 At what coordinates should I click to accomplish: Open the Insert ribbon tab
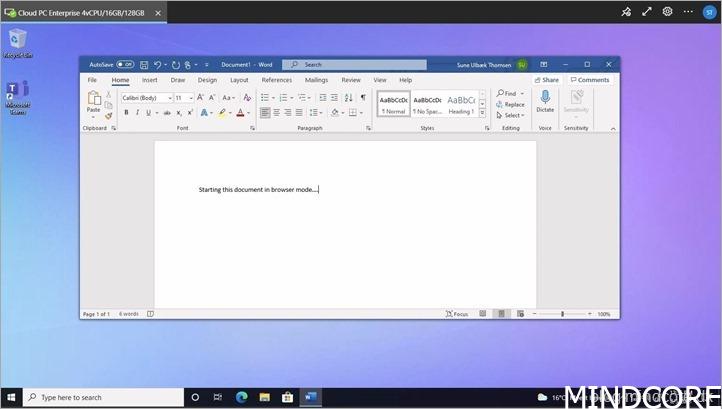click(x=149, y=80)
